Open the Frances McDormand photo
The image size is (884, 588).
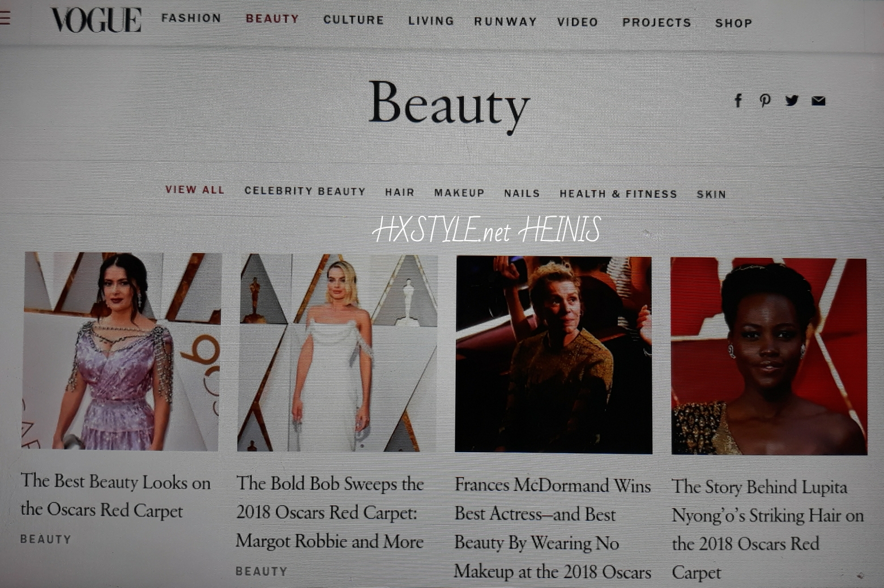pos(553,355)
